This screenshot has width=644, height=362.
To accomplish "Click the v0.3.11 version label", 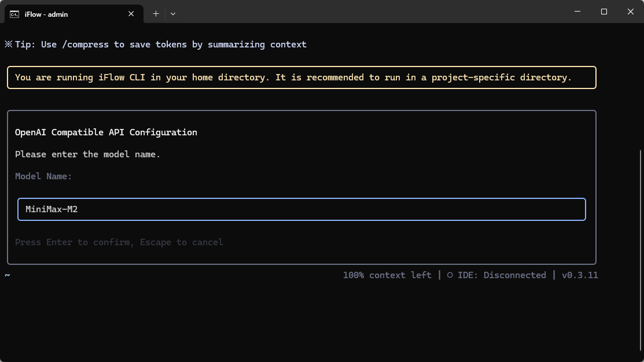I will click(x=580, y=275).
